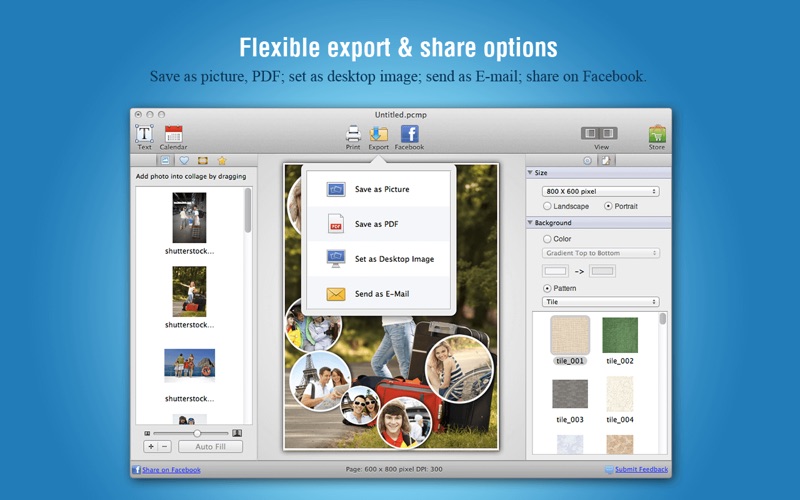Select the tile_004 cream pattern
800x500 pixels.
pos(620,393)
